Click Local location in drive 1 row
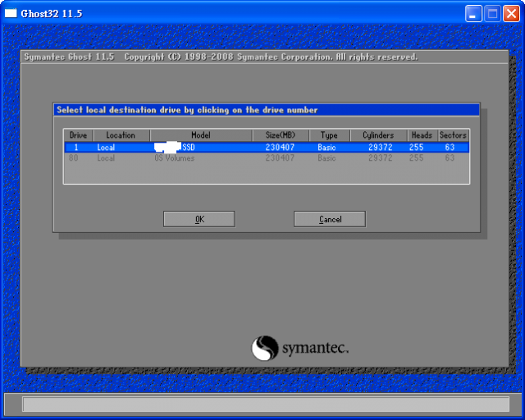 pos(106,147)
